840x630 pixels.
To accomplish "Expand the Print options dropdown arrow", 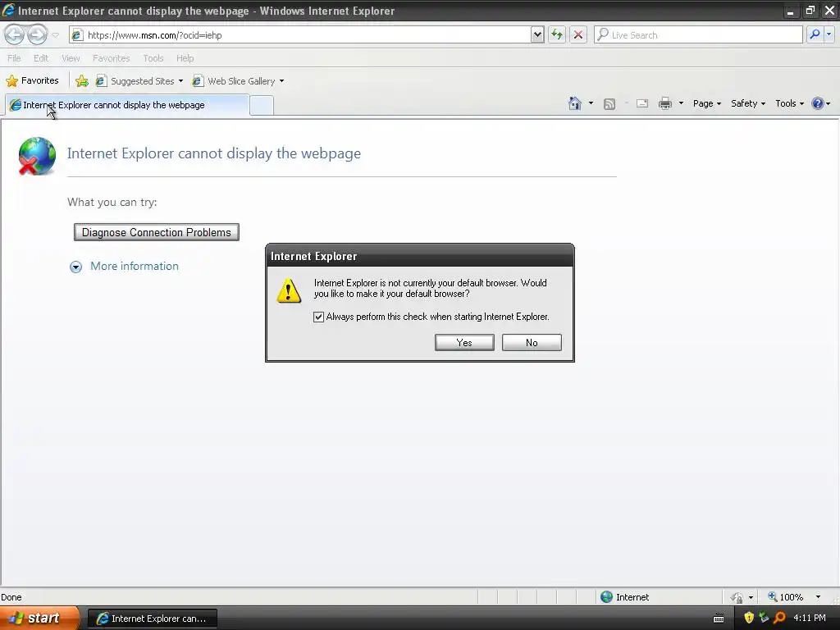I will [681, 103].
